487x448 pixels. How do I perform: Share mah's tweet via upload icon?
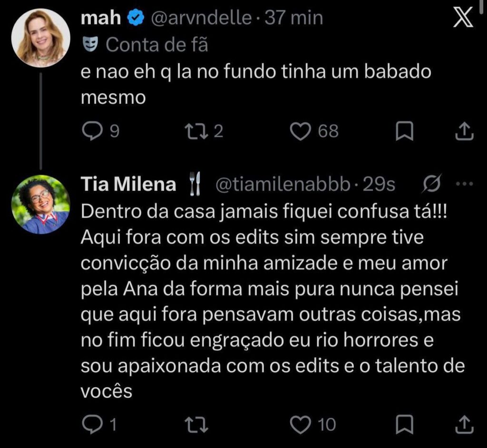tap(464, 131)
